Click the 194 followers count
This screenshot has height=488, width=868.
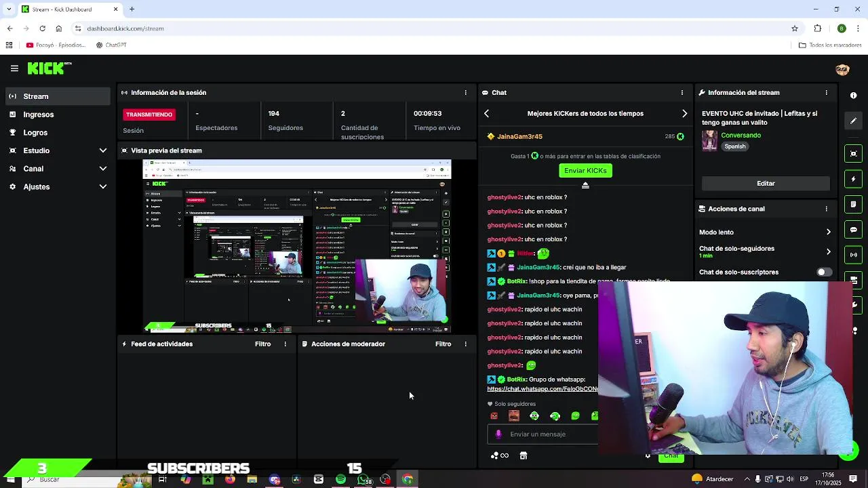click(x=273, y=114)
